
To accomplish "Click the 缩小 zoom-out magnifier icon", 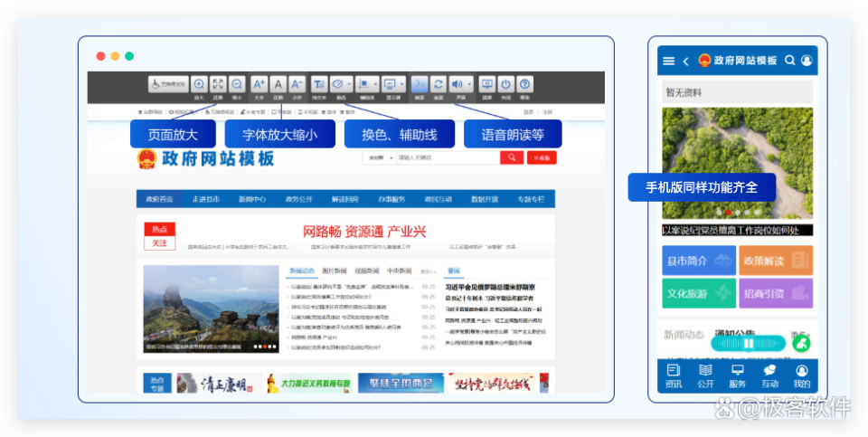I will click(x=237, y=84).
